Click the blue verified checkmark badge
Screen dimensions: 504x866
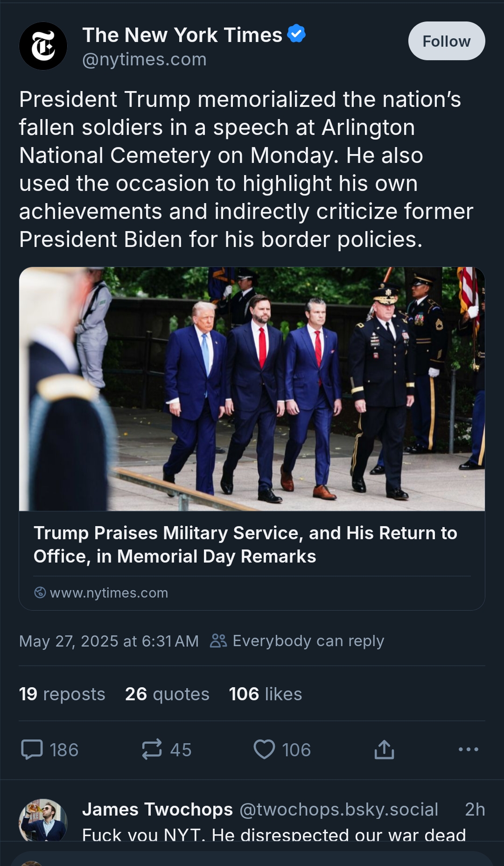296,34
